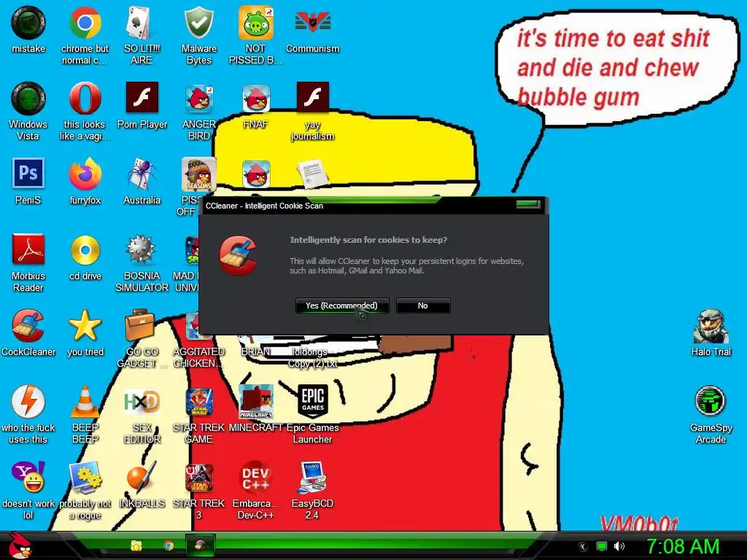The height and width of the screenshot is (560, 747).
Task: Select the 'you tried' star icon
Action: pos(85,332)
